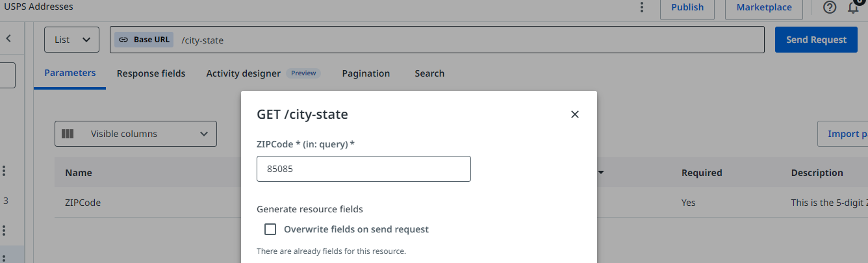
Task: Open the List resource type dropdown
Action: [x=71, y=40]
